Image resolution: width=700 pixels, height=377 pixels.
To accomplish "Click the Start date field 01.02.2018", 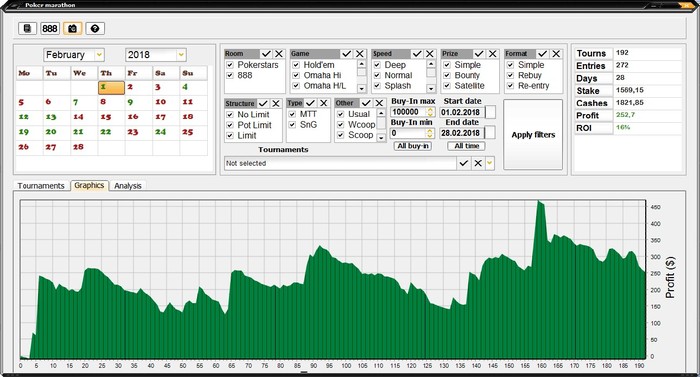I will pyautogui.click(x=462, y=112).
